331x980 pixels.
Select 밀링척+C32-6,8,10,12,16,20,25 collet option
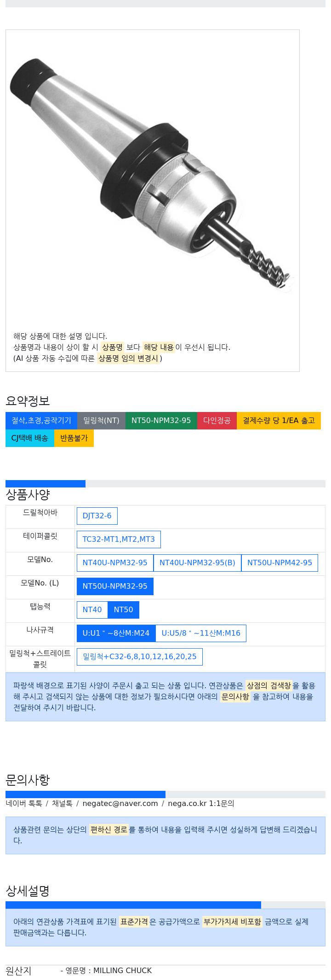click(139, 657)
